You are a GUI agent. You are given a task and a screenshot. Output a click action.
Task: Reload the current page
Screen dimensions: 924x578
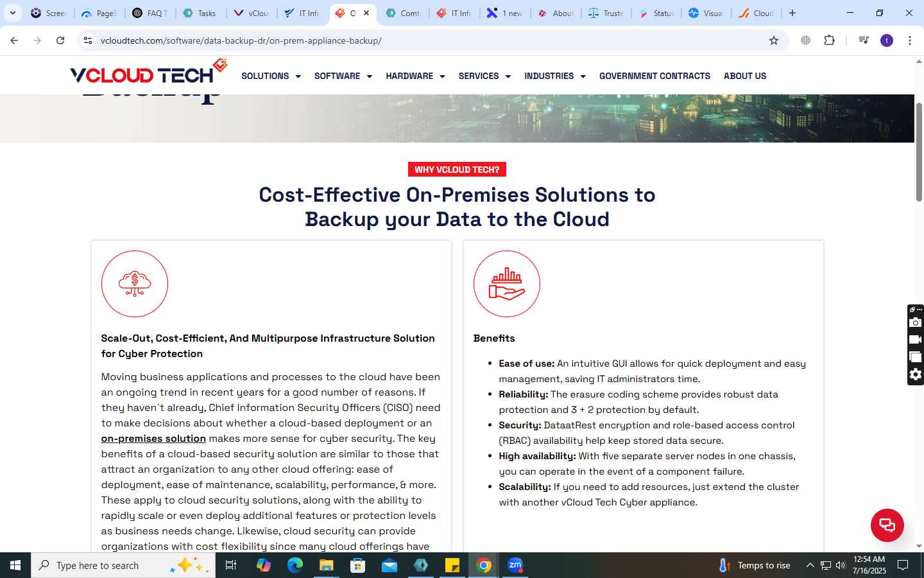tap(60, 40)
